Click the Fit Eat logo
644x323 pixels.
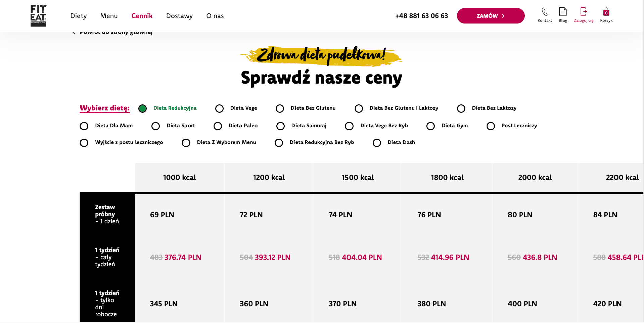click(38, 16)
